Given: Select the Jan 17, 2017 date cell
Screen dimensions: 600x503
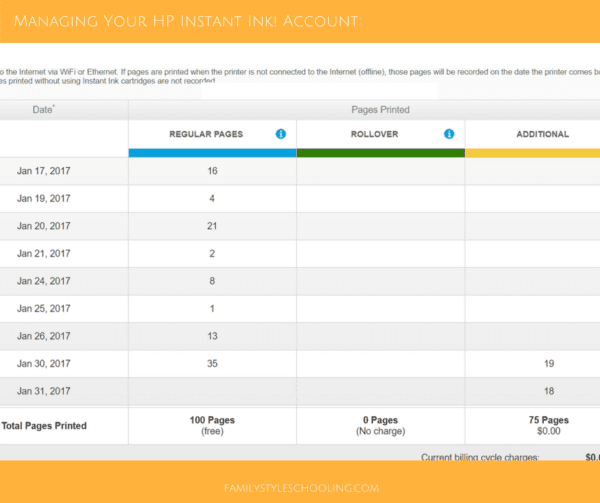Looking at the screenshot, I should click(x=44, y=171).
